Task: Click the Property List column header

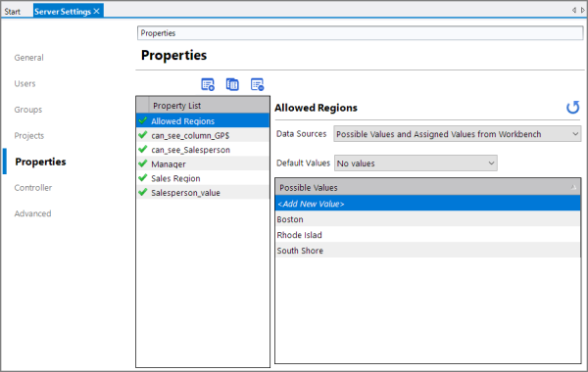Action: pos(210,106)
